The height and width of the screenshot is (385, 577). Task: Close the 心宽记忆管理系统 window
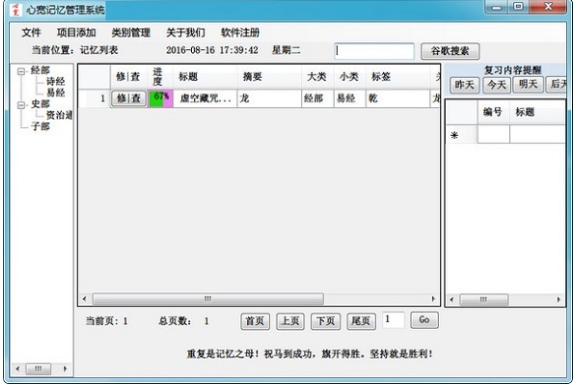tap(548, 7)
